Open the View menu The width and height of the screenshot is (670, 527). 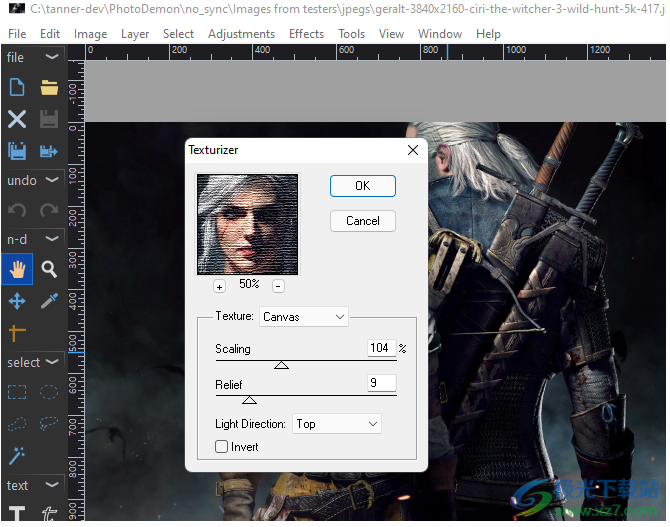pyautogui.click(x=391, y=34)
